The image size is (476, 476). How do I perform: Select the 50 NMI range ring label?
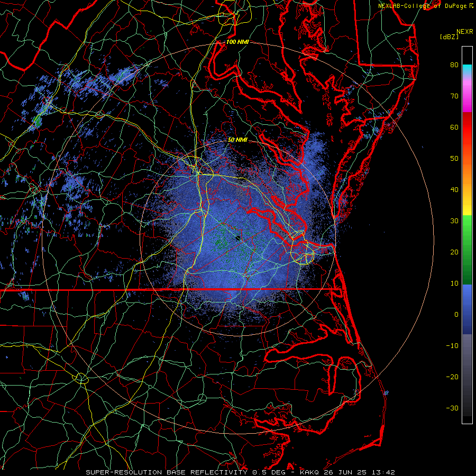coord(237,140)
